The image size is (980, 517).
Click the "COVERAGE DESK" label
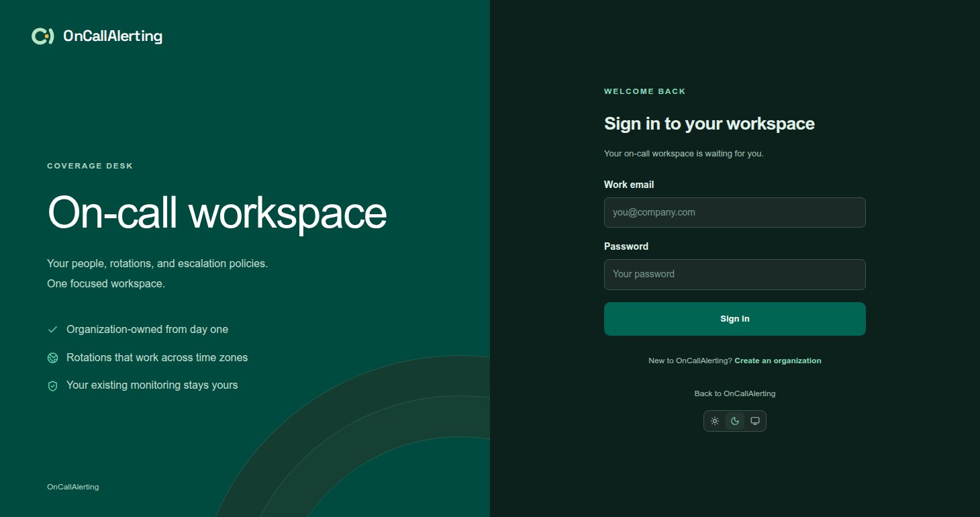click(x=90, y=166)
